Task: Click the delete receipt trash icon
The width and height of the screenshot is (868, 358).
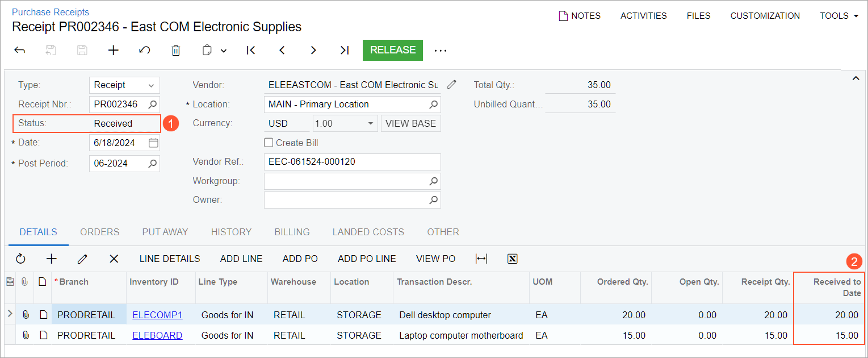Action: [x=176, y=51]
